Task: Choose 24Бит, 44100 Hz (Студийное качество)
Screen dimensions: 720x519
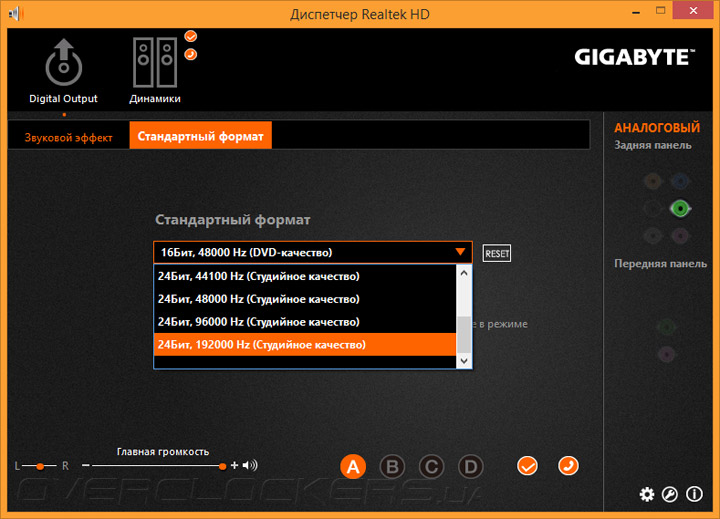Action: coord(305,276)
